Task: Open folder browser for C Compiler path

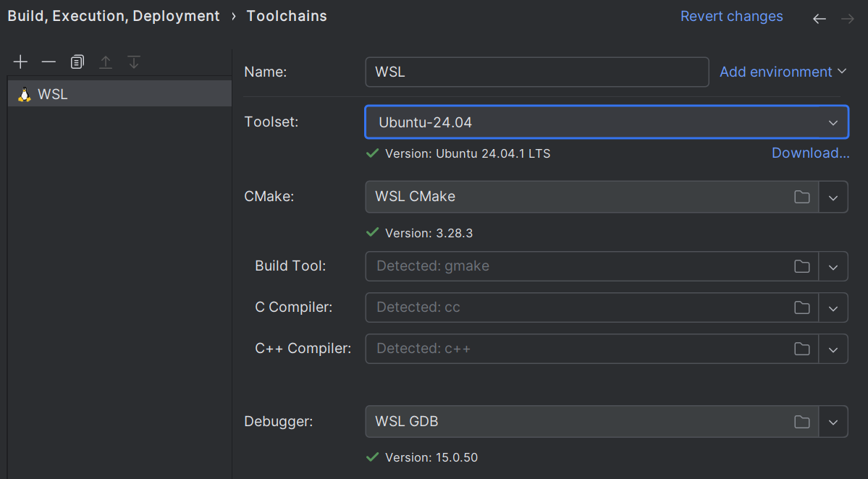Action: [x=801, y=307]
